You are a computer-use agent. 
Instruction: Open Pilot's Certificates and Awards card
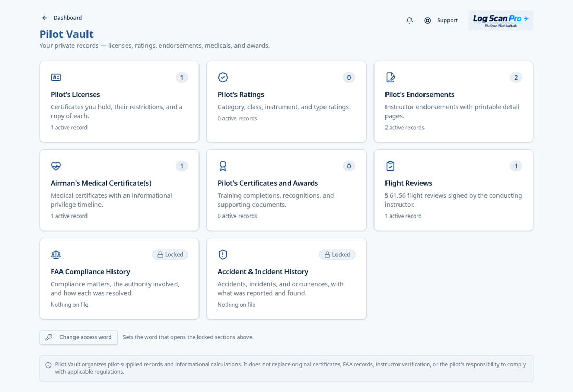coord(286,191)
